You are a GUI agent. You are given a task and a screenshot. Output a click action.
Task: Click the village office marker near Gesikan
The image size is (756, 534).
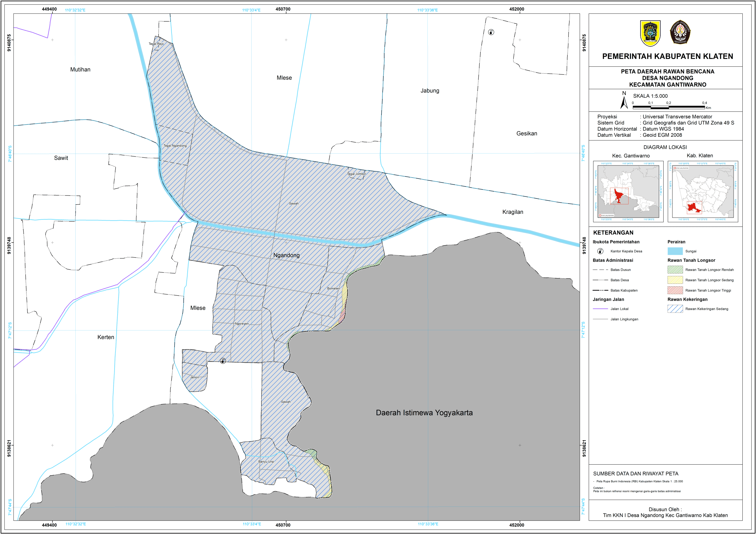[491, 32]
